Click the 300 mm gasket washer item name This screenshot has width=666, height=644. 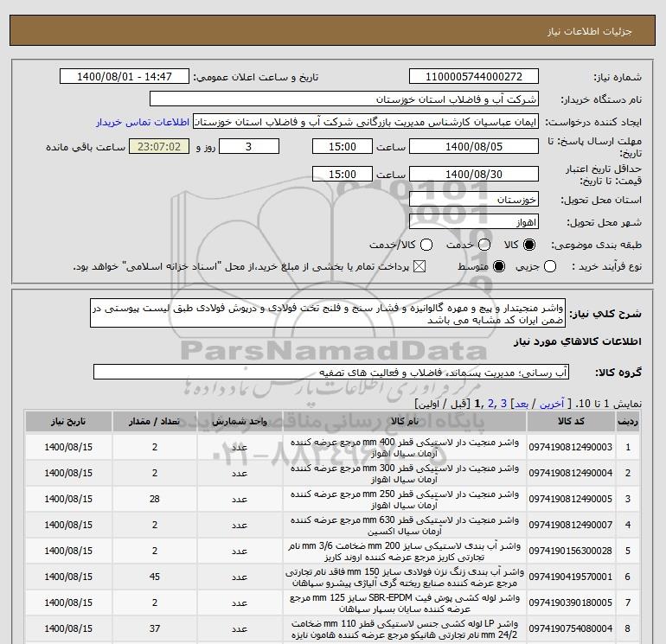(405, 474)
